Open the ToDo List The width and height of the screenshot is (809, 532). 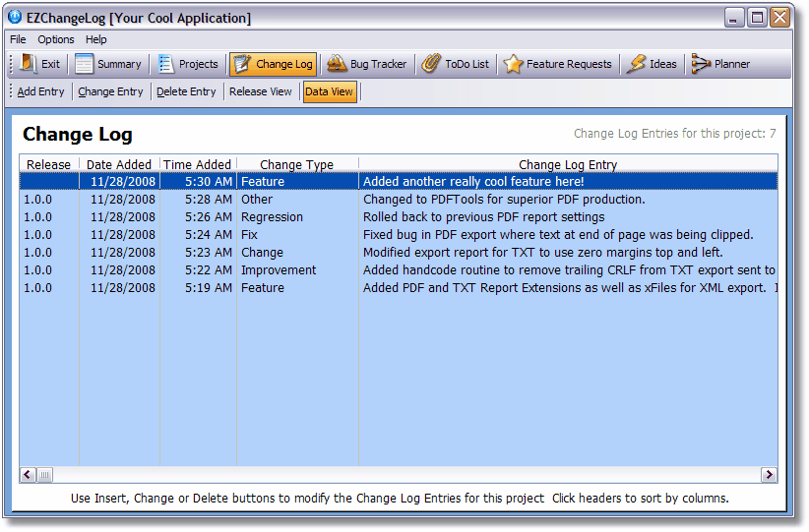click(x=455, y=65)
